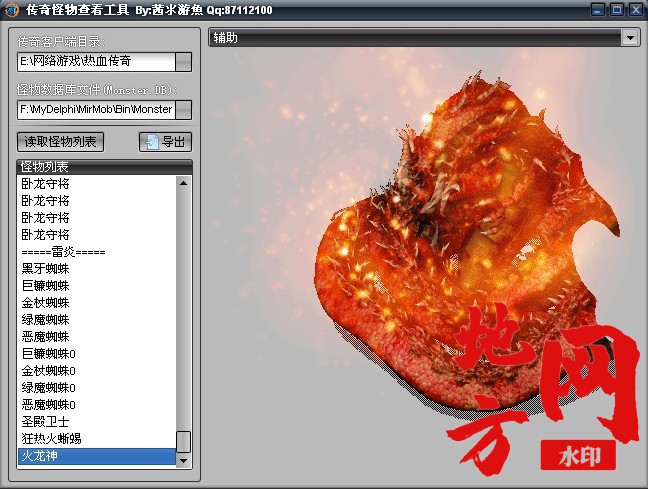Click the monster list scrollbar thumb
648x489 pixels.
coord(183,441)
